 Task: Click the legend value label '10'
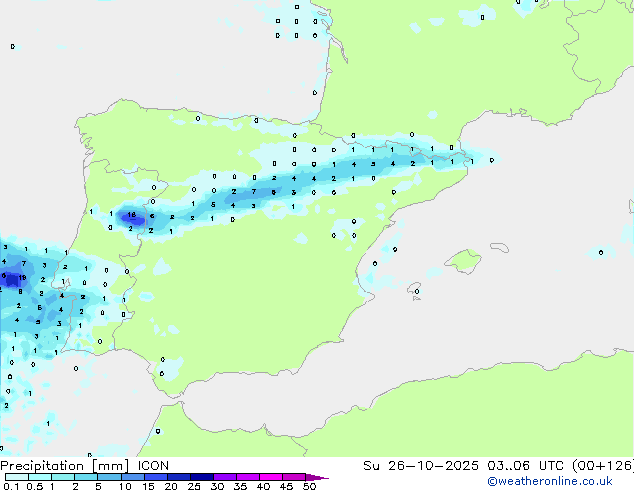[x=125, y=486]
